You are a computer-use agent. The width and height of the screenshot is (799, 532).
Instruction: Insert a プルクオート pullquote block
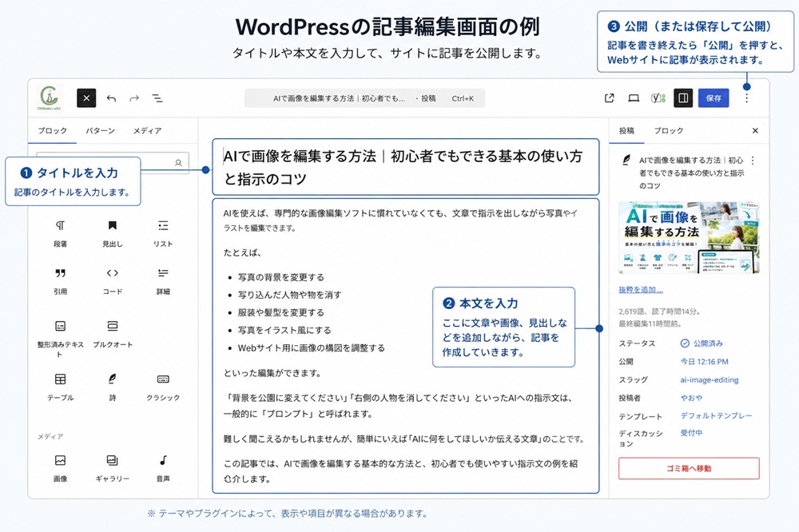[112, 334]
